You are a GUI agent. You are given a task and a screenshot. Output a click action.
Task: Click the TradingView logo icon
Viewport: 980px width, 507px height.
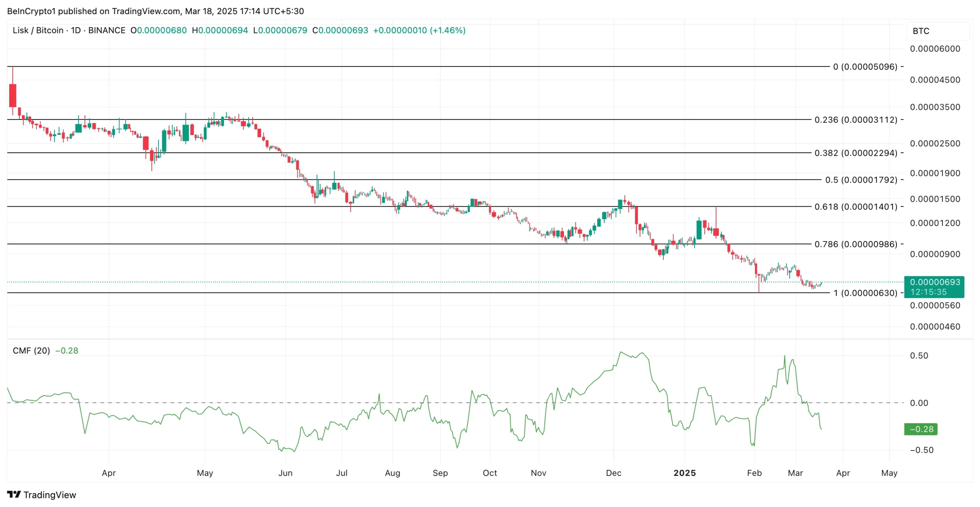pos(14,494)
